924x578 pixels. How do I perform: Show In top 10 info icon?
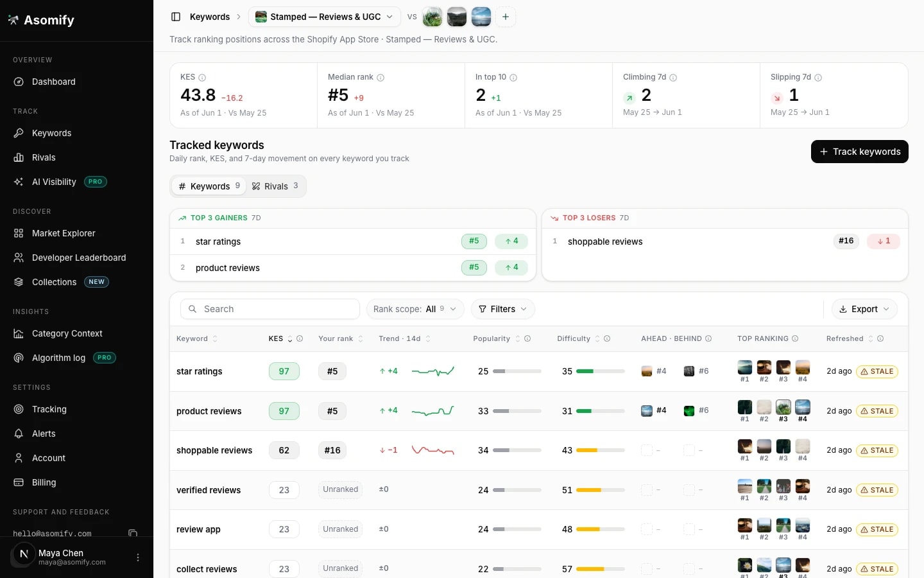click(x=513, y=78)
